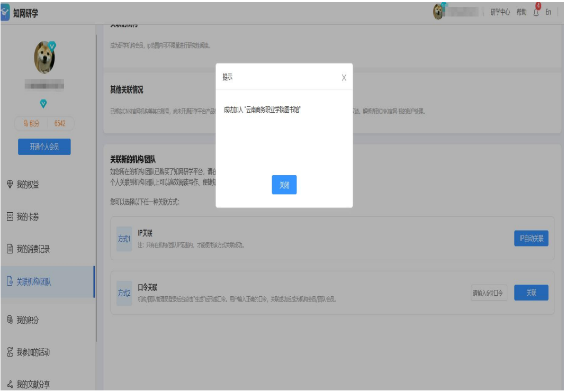566x392 pixels.
Task: Click the 开通个人会员 button
Action: click(x=44, y=147)
